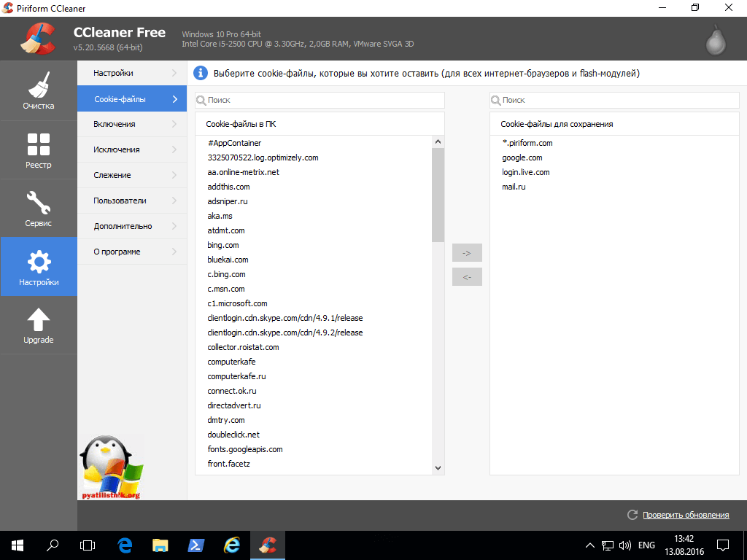This screenshot has height=560, width=747.
Task: Move selected cookie to keep list with -> button
Action: pyautogui.click(x=467, y=253)
